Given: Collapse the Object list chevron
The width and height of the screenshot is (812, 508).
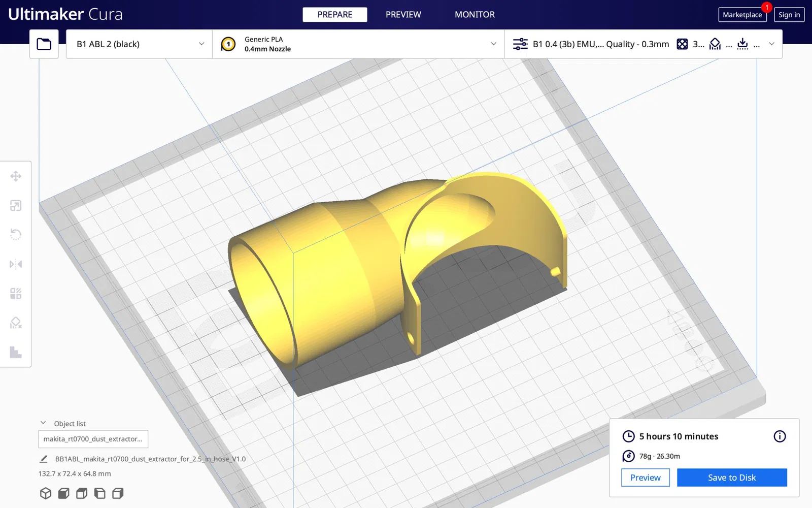Looking at the screenshot, I should tap(43, 423).
